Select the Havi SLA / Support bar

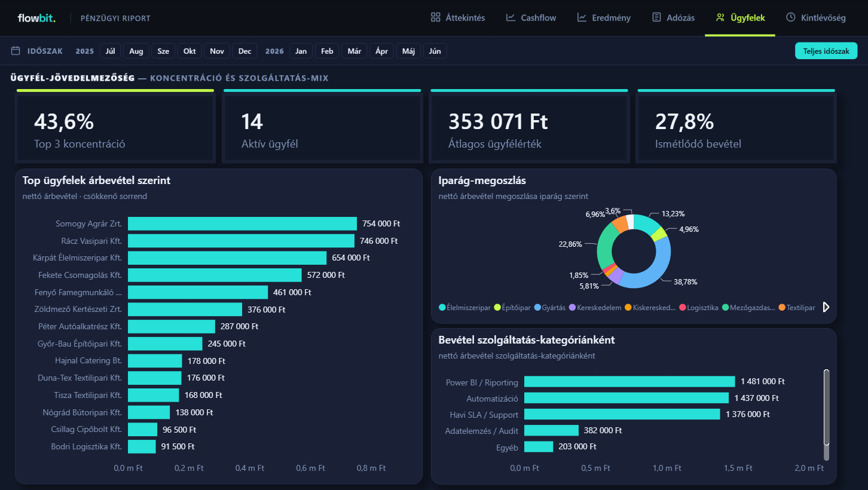tap(622, 414)
